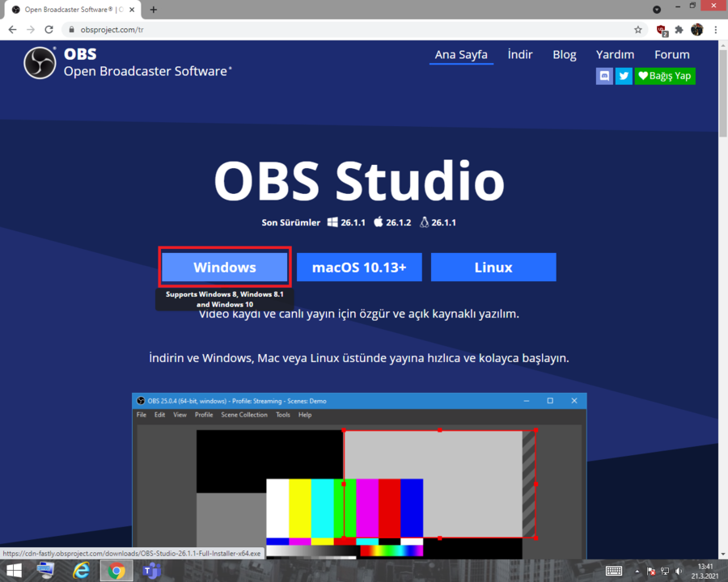
Task: Click the OBS Studio screenshot preview image
Action: click(x=359, y=476)
